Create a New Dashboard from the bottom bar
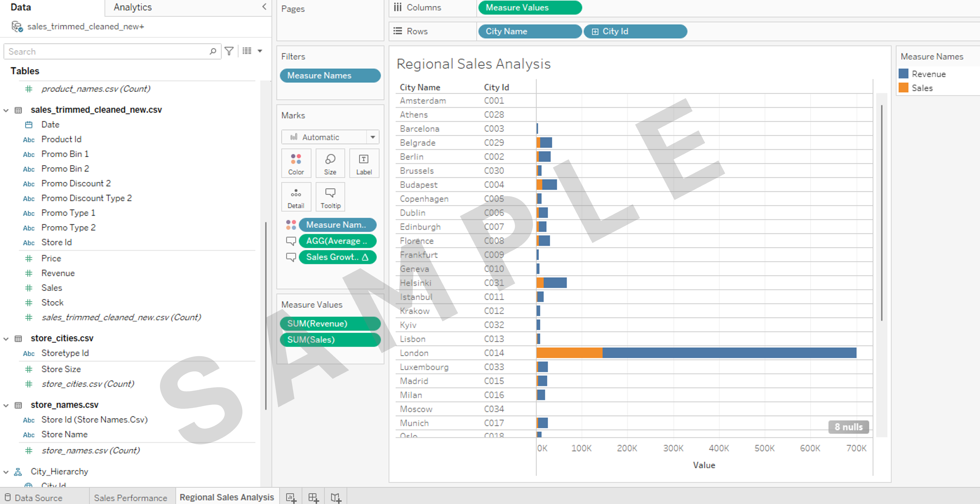 tap(313, 497)
